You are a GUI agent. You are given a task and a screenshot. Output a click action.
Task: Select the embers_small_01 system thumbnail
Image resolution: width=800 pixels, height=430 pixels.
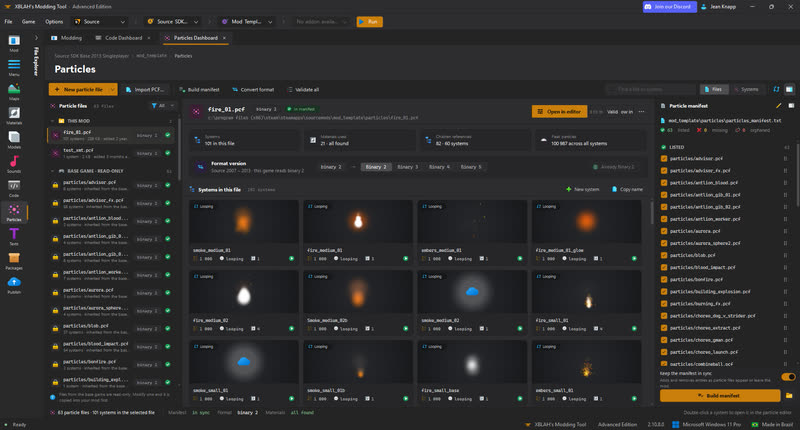[x=586, y=362]
